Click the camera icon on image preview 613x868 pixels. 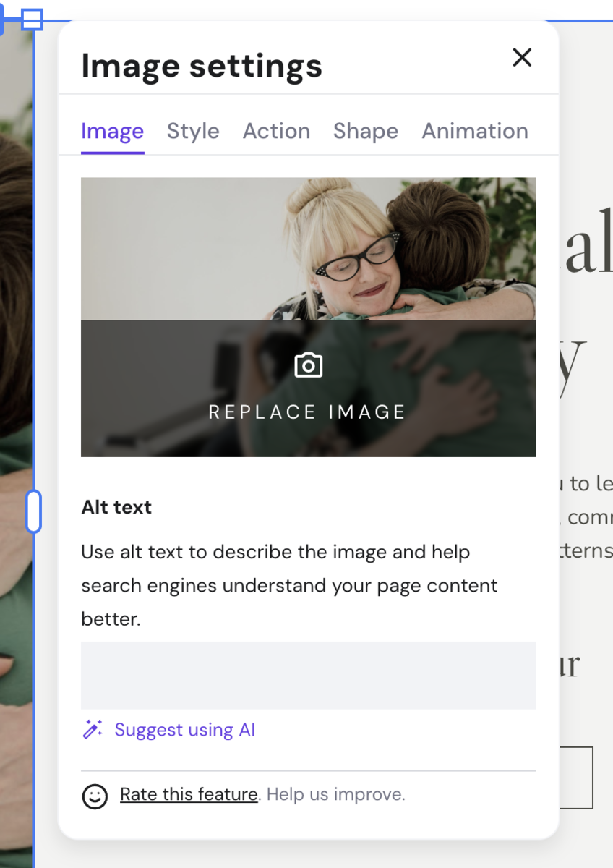pos(309,365)
